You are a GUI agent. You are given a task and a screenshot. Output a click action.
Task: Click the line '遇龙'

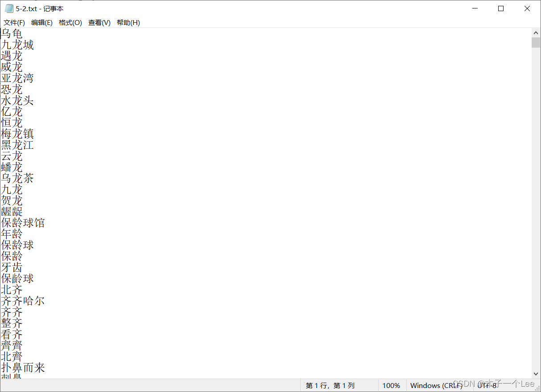click(x=12, y=56)
